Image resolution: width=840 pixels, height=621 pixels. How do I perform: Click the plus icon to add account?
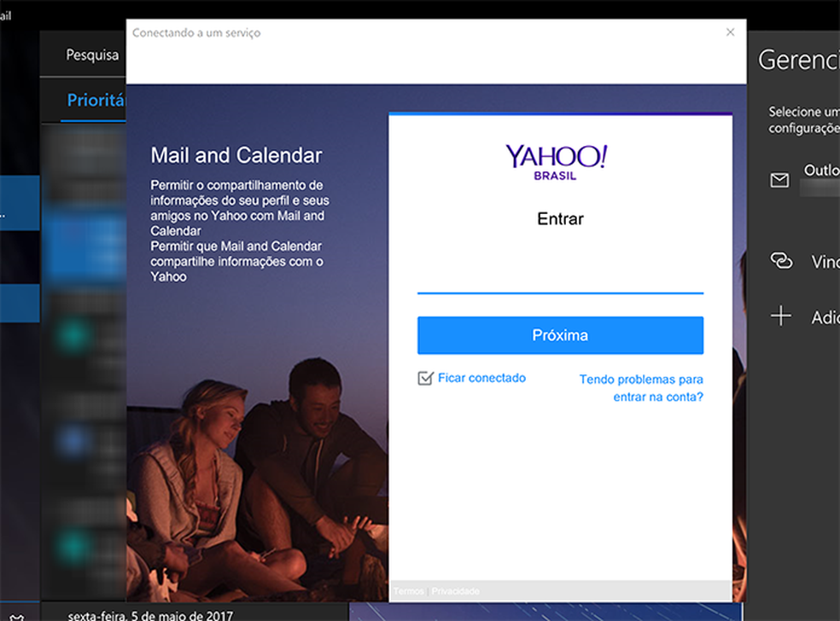point(780,316)
